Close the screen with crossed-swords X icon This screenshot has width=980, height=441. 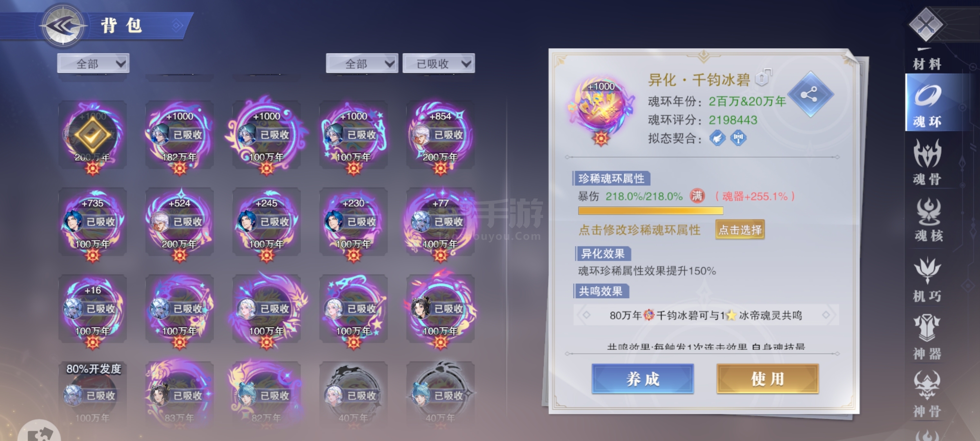click(x=926, y=24)
